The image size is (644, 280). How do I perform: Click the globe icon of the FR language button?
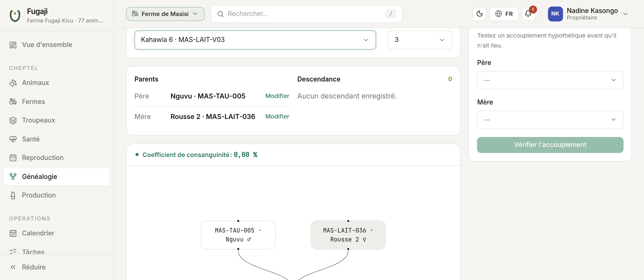tap(498, 14)
